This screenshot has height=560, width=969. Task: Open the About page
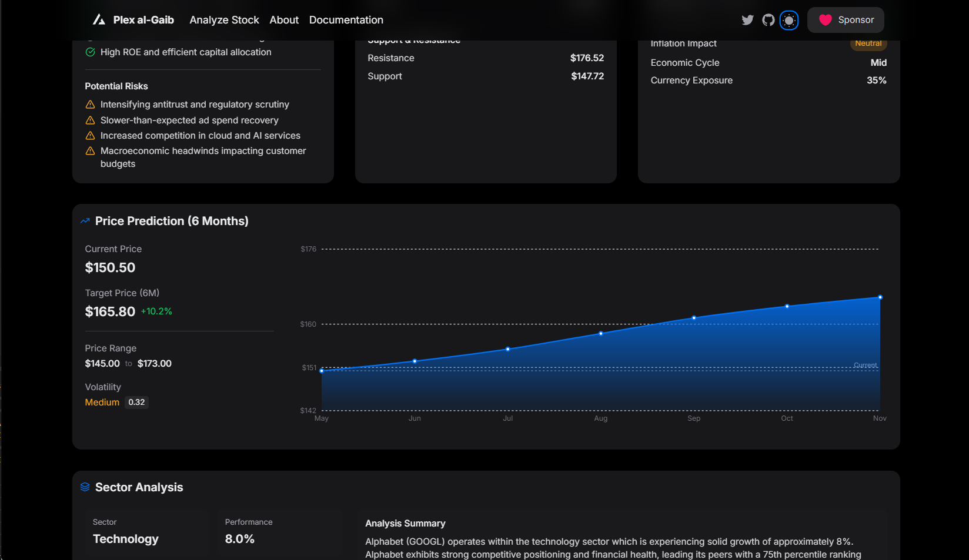click(284, 20)
